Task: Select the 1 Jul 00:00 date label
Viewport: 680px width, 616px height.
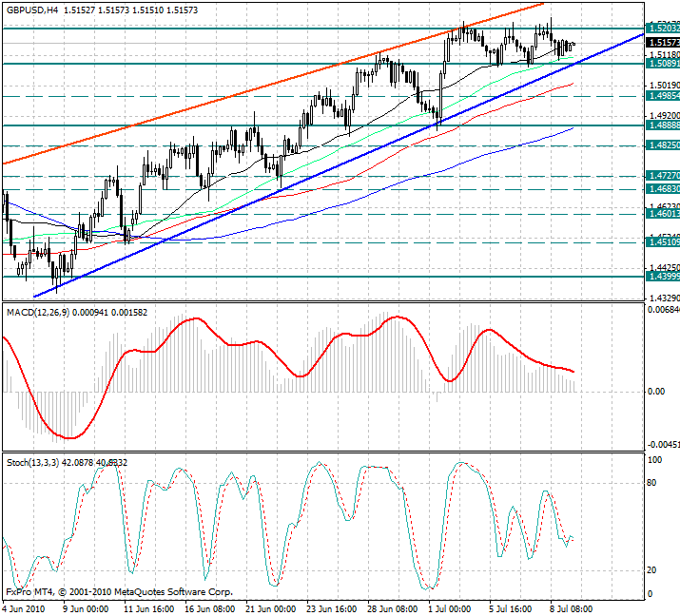Action: click(450, 609)
